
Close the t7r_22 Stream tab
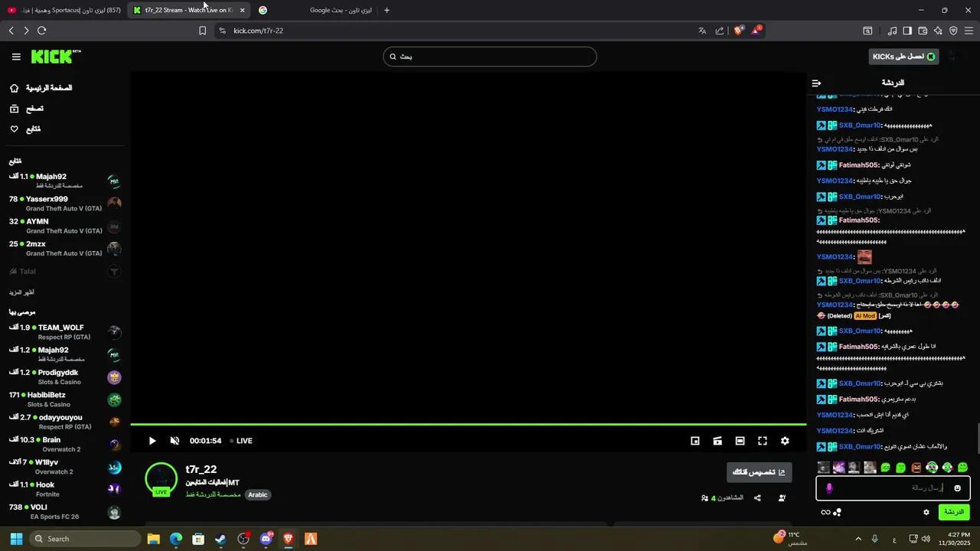(x=242, y=10)
